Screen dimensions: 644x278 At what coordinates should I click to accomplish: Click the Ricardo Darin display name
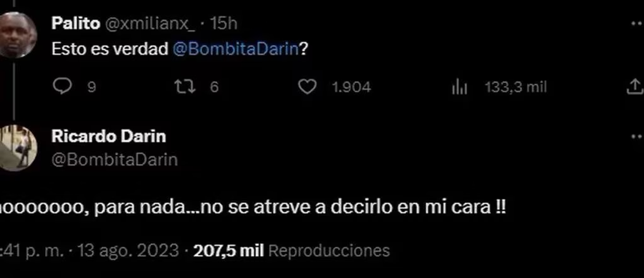point(109,136)
